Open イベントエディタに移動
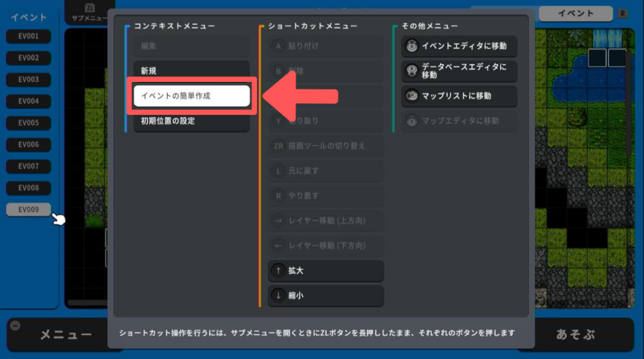Viewport: 644px width, 359px height. click(x=459, y=46)
